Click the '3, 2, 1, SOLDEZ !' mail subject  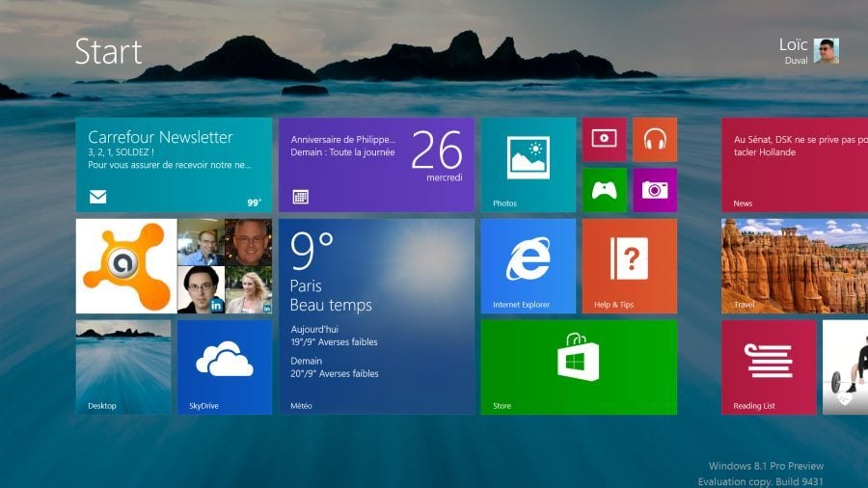click(121, 152)
